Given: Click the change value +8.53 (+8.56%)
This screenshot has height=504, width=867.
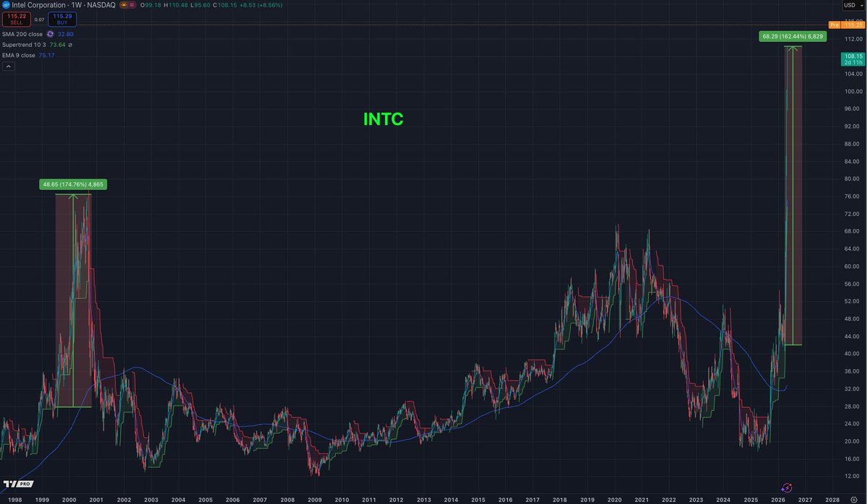Looking at the screenshot, I should pyautogui.click(x=261, y=5).
